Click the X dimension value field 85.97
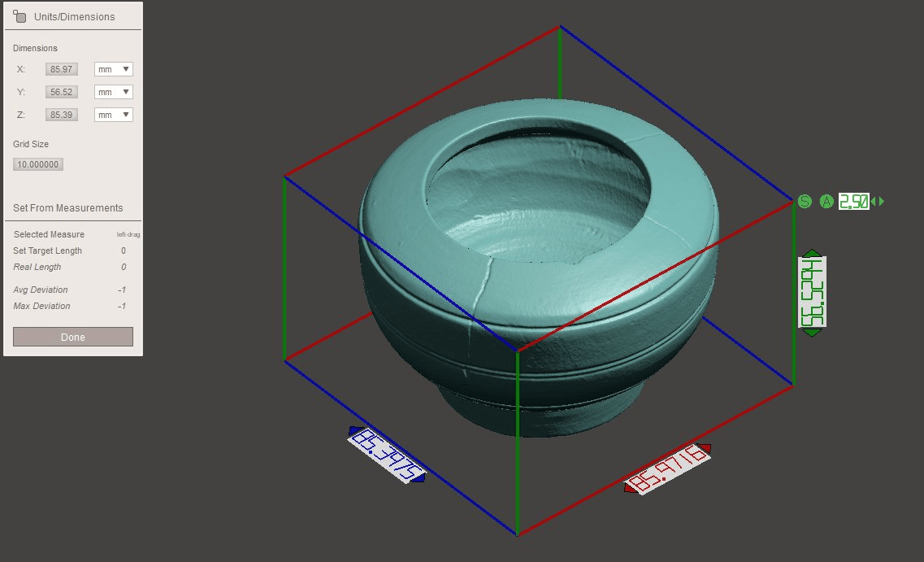This screenshot has width=924, height=562. click(62, 70)
